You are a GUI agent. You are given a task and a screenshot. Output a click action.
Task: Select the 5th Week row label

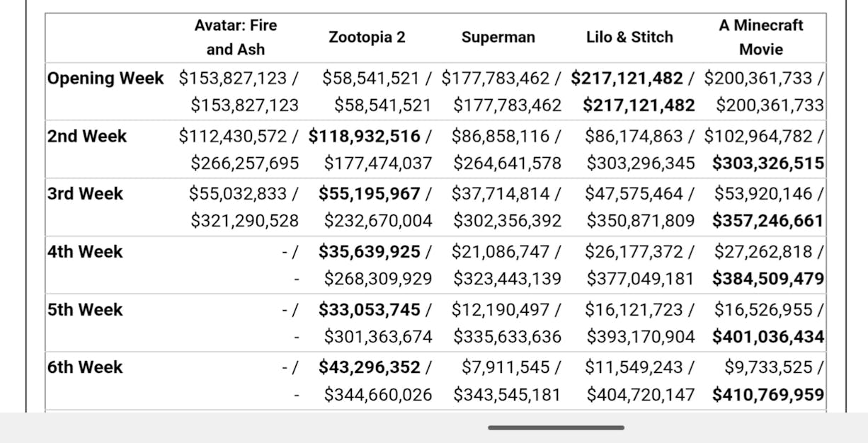pyautogui.click(x=85, y=310)
